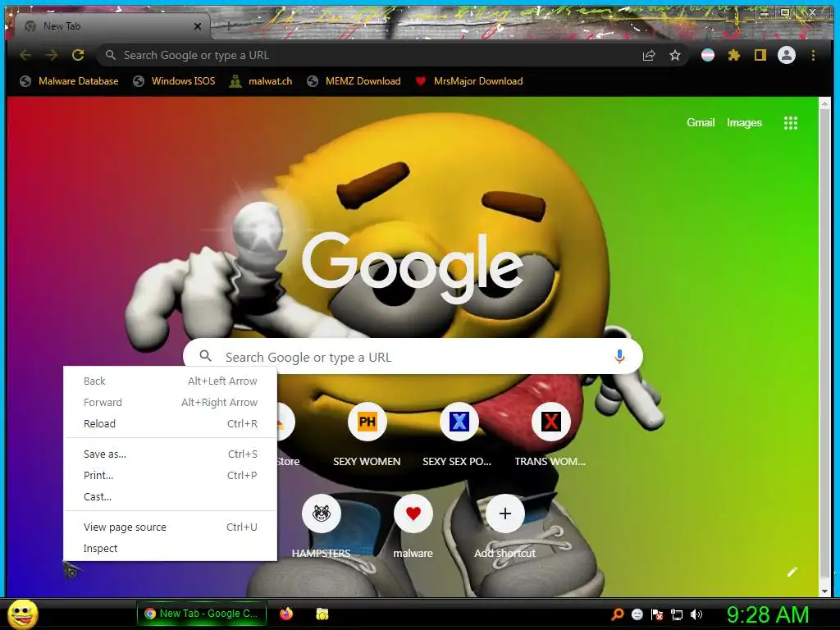Screen dimensions: 840x630
Task: Select the New Tab browser tab
Action: [112, 26]
